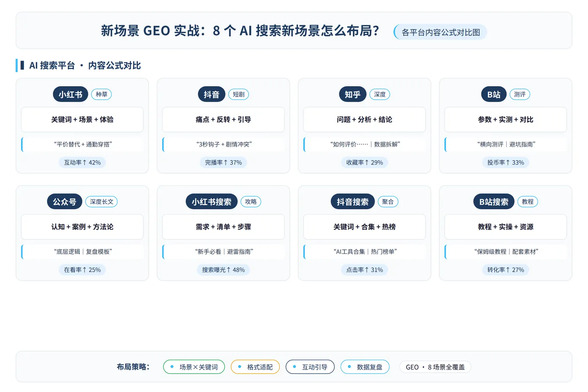
Task: Click the 需求 + 清单 + 步骤 formula box
Action: coord(223,227)
